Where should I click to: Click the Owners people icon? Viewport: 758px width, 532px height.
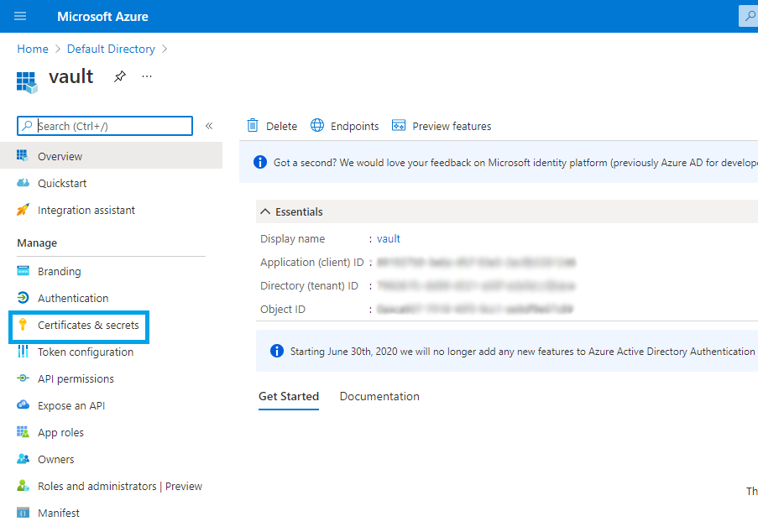[23, 458]
